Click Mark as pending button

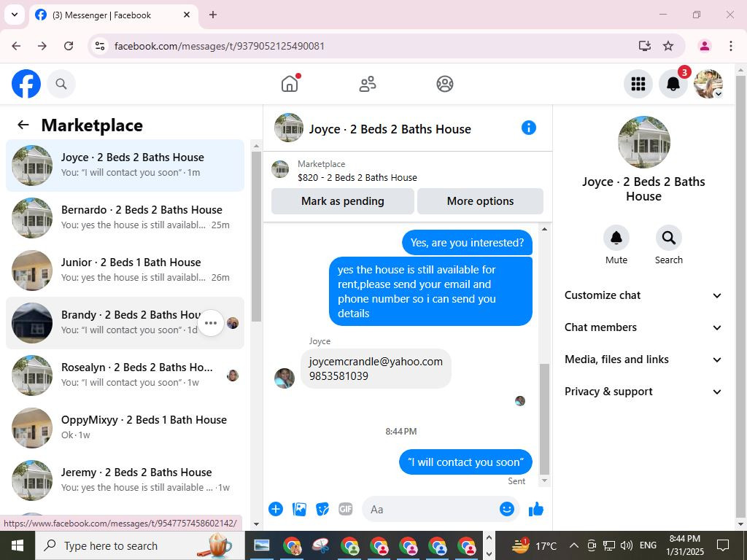343,201
